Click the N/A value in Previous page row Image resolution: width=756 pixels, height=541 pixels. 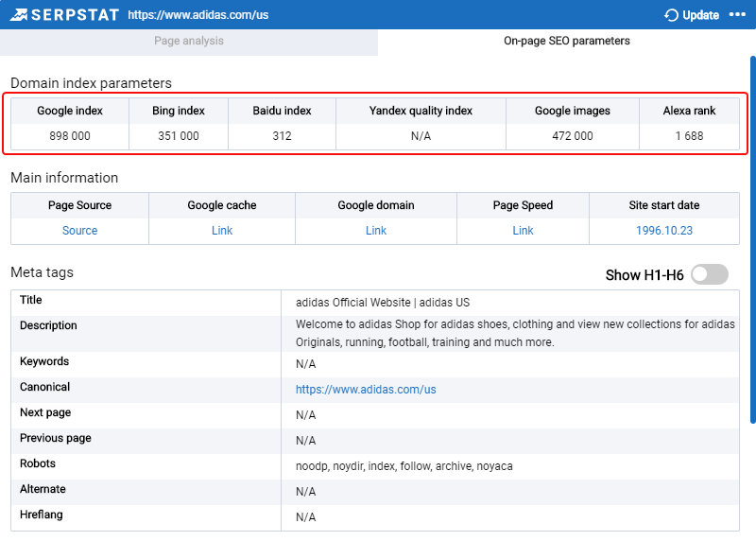click(305, 441)
